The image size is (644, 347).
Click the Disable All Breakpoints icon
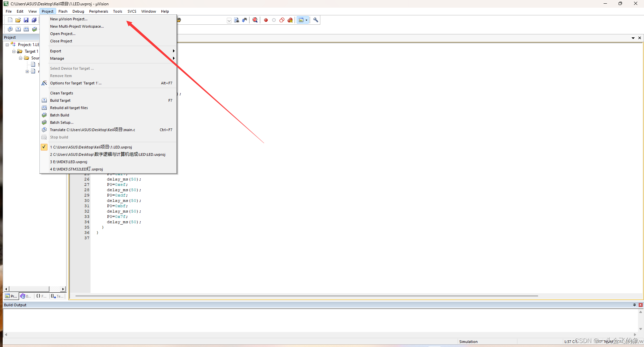tap(282, 20)
